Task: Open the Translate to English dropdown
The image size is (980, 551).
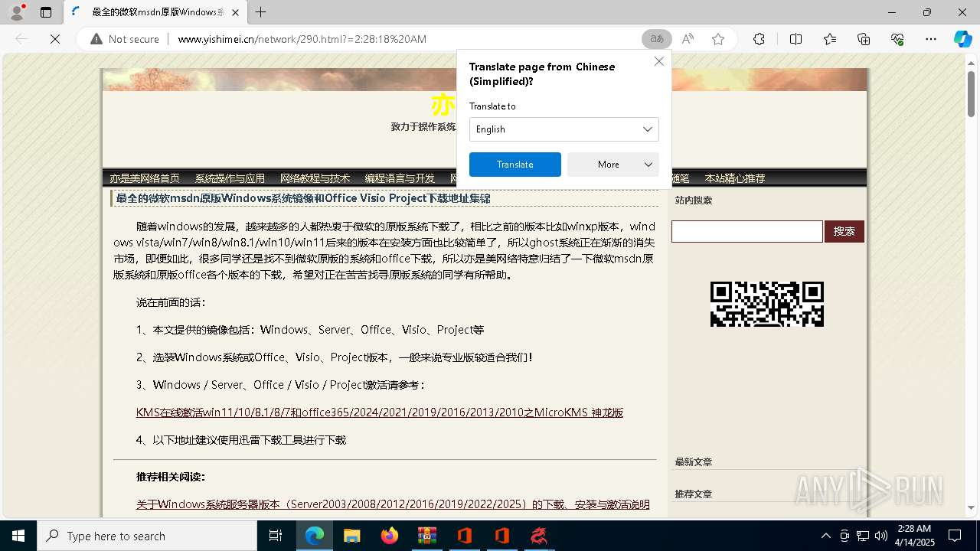Action: (563, 129)
